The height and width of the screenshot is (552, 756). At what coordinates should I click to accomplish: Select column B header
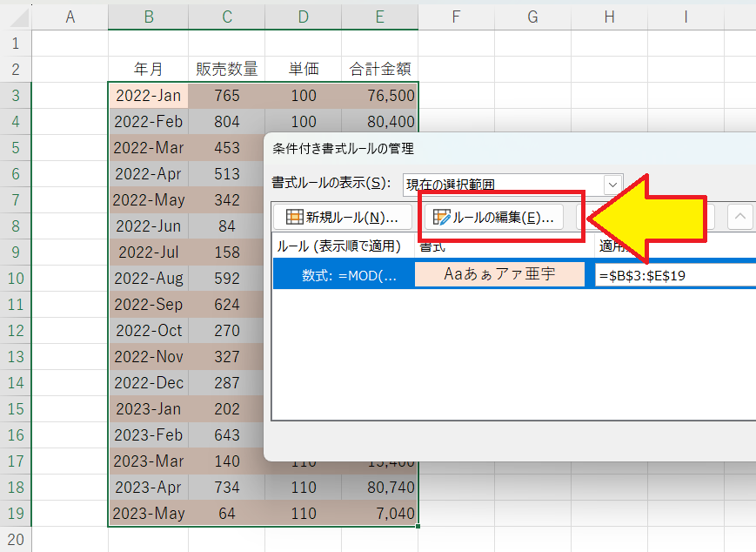148,17
